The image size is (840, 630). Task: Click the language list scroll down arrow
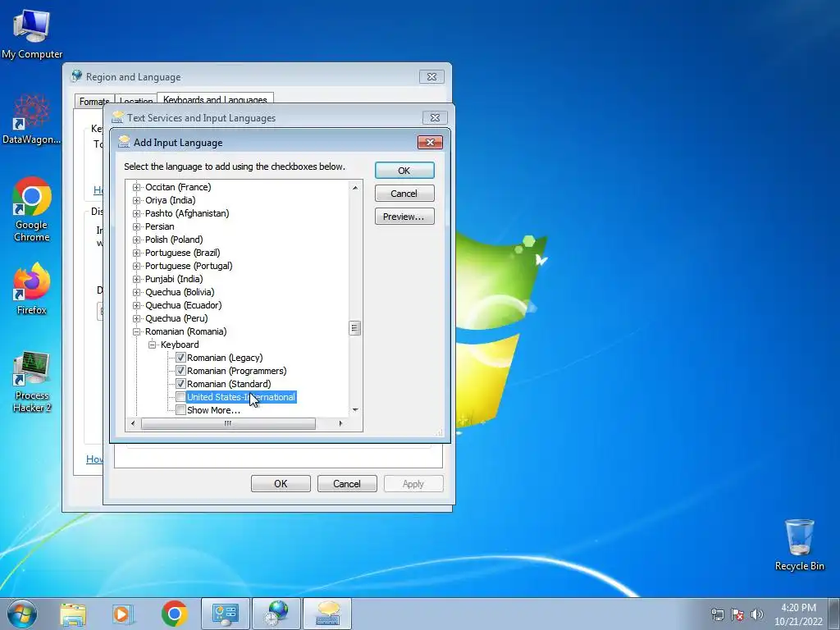pyautogui.click(x=354, y=410)
